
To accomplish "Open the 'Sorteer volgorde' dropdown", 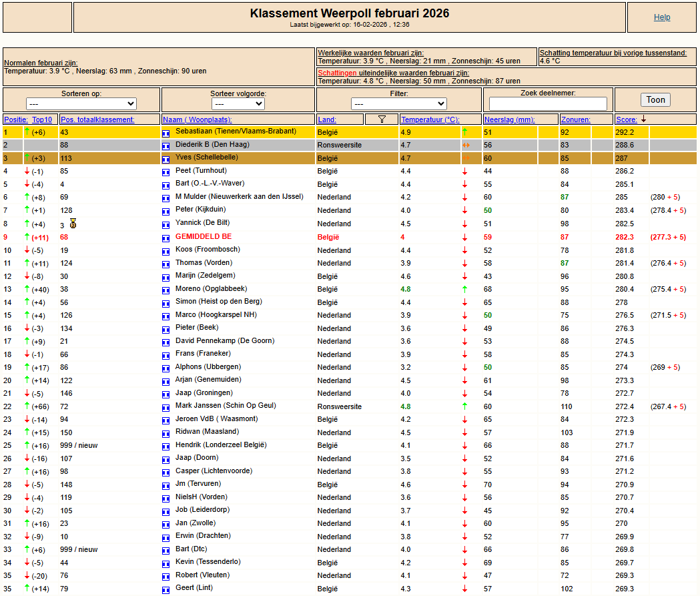I will coord(238,104).
